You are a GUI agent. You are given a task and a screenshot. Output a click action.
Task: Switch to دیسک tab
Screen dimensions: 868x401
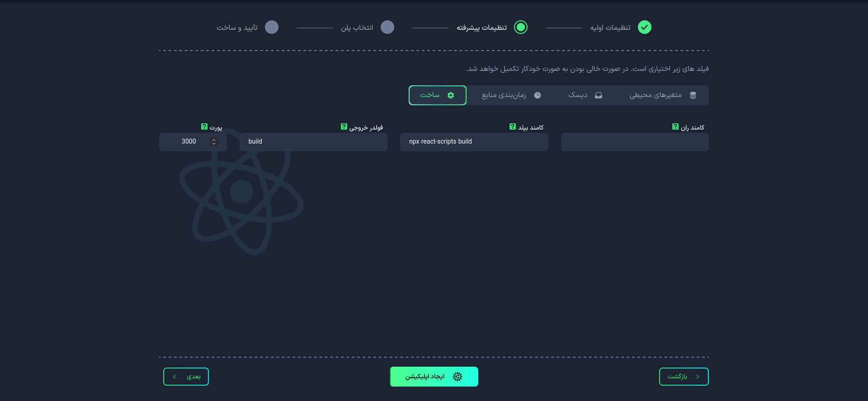click(x=585, y=95)
